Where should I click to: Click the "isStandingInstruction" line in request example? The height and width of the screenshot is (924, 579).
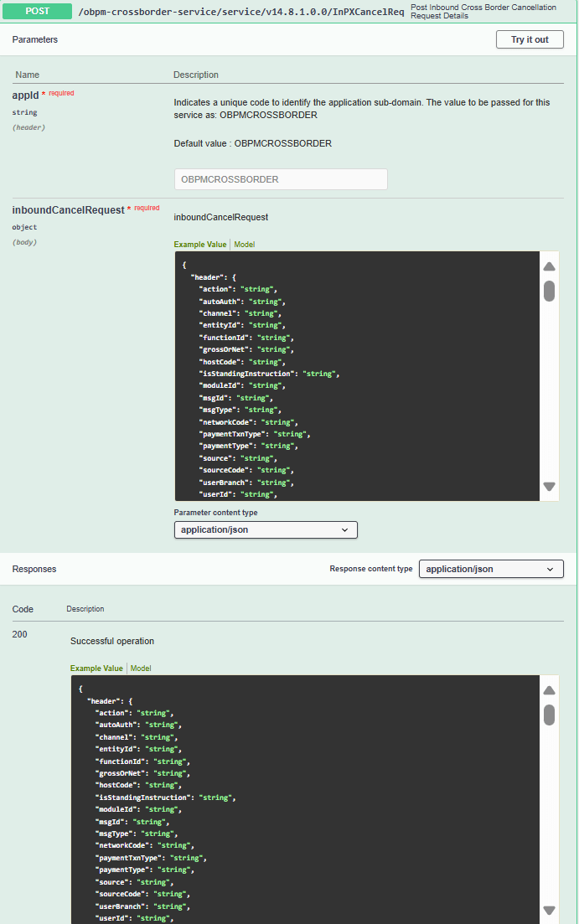pos(269,374)
